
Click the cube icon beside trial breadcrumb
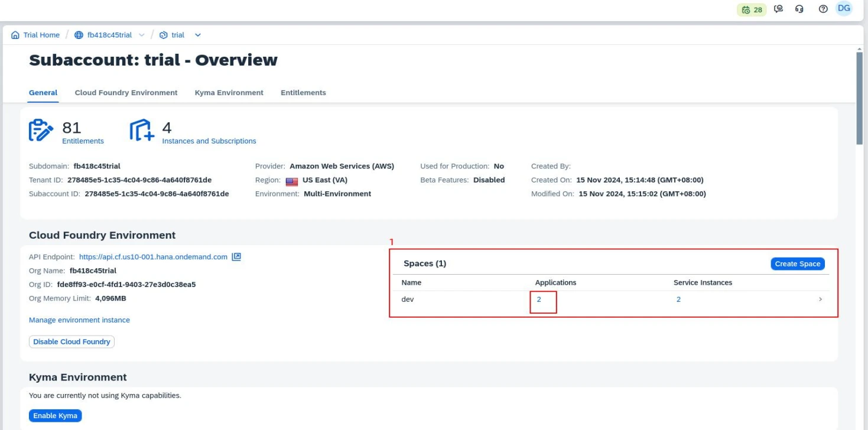(x=164, y=35)
